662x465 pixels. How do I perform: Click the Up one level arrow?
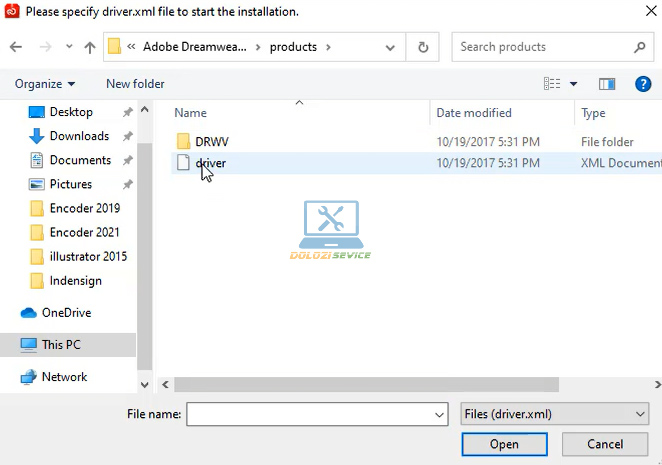90,47
